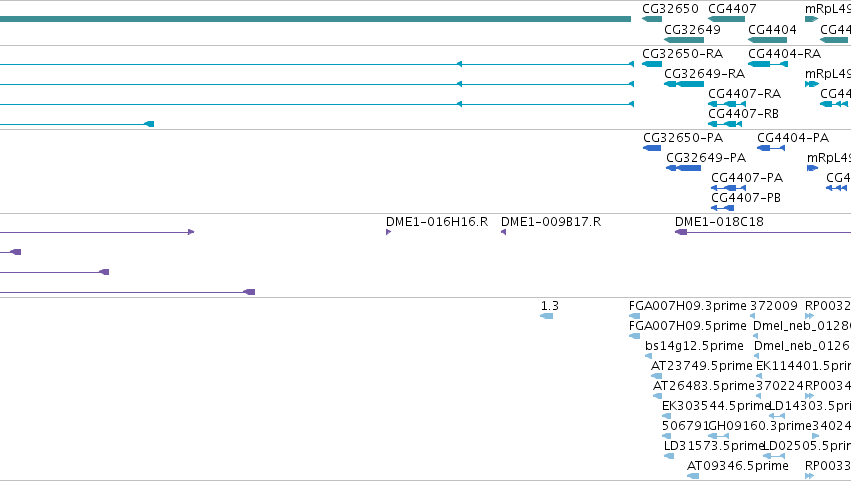The height and width of the screenshot is (481, 851).
Task: Select the CG4407-PA protein label
Action: tap(747, 178)
